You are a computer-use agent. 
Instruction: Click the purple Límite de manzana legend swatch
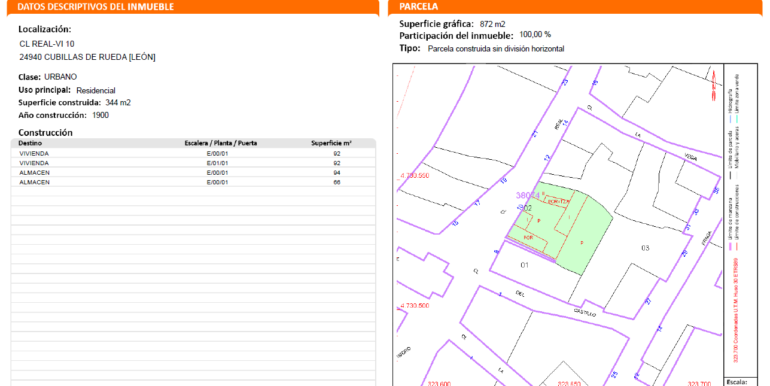730,246
